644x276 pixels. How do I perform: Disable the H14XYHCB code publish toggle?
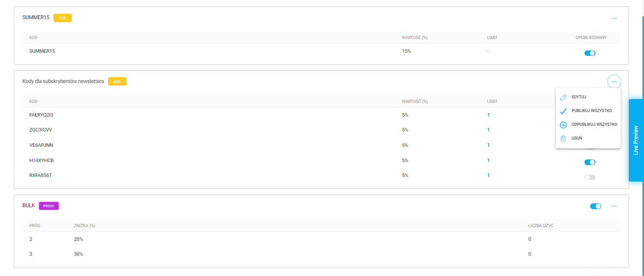pyautogui.click(x=590, y=162)
